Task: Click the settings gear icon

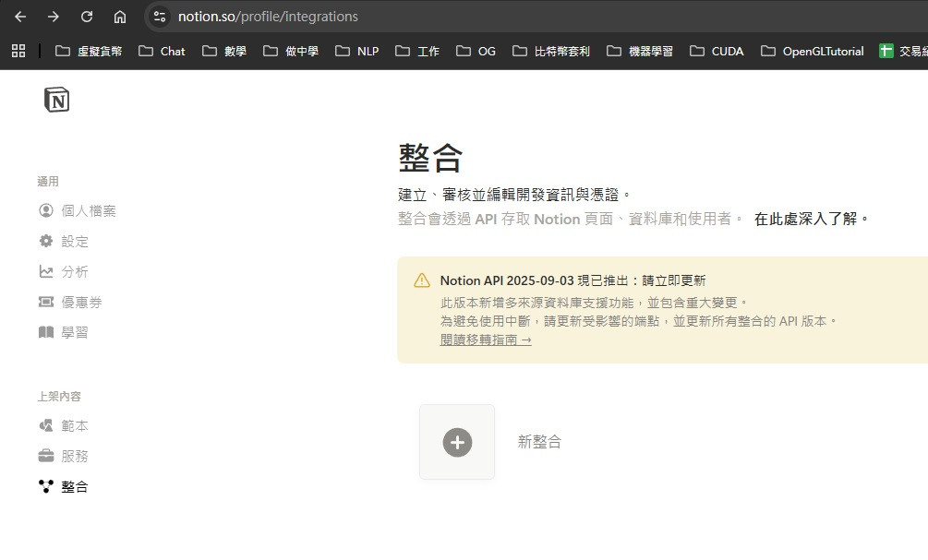Action: click(45, 241)
